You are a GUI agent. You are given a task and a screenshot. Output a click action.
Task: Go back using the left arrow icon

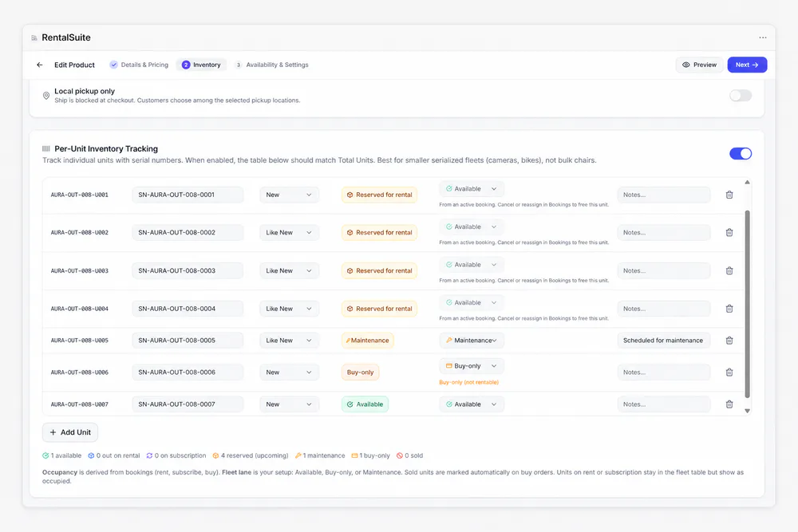point(40,65)
